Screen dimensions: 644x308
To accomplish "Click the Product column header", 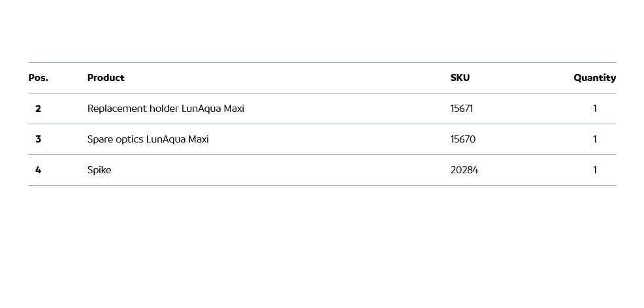I will click(106, 78).
